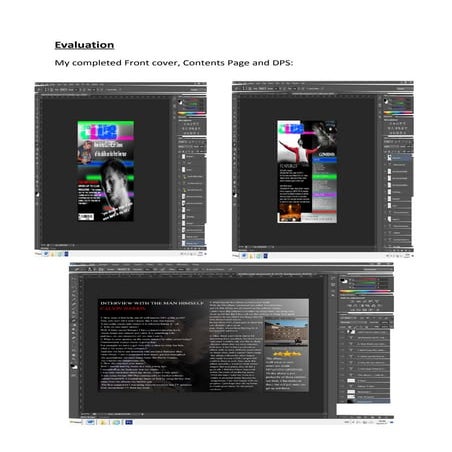Click the contents page canvas image
Image resolution: width=452 pixels, height=452 pixels.
(307, 172)
